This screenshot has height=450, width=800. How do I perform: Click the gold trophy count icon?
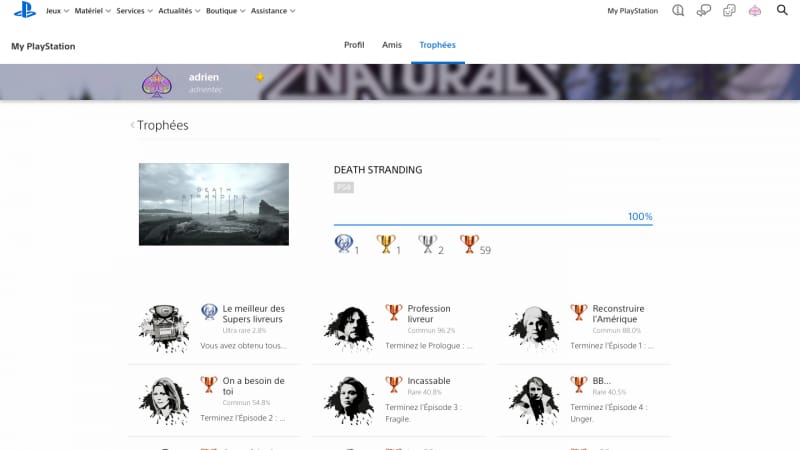386,244
